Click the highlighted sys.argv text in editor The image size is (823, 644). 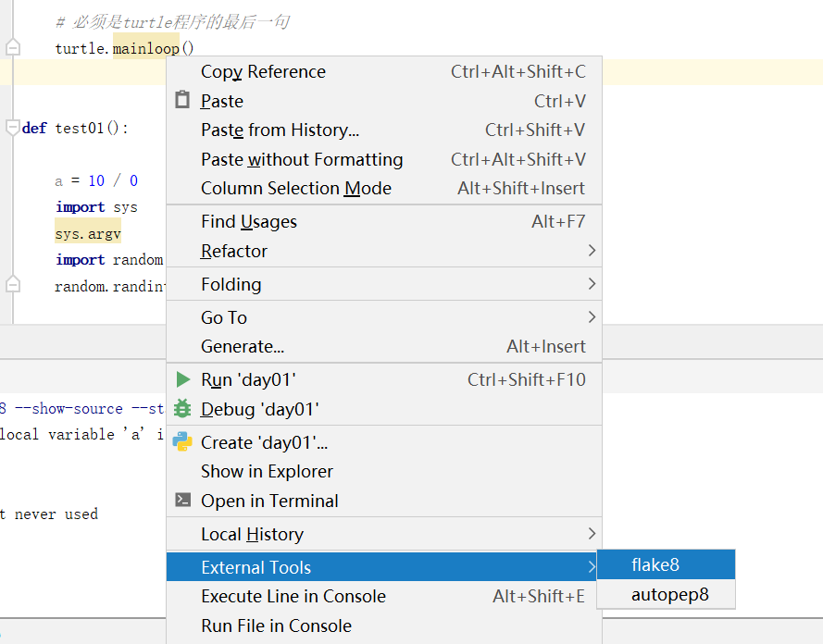tap(87, 233)
